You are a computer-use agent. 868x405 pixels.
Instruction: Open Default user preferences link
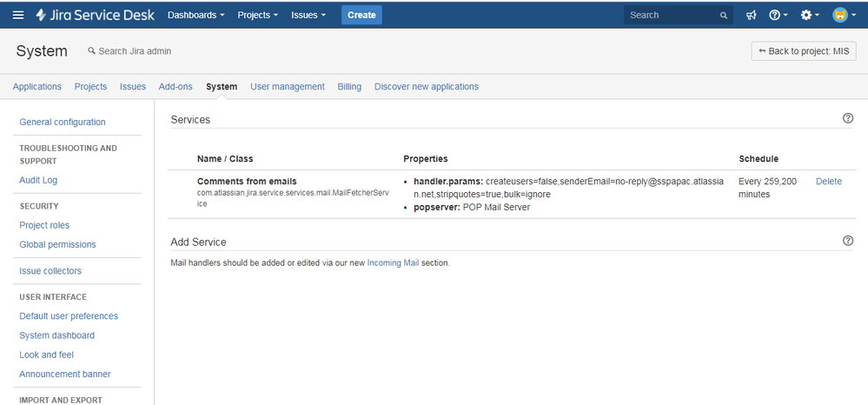(69, 315)
